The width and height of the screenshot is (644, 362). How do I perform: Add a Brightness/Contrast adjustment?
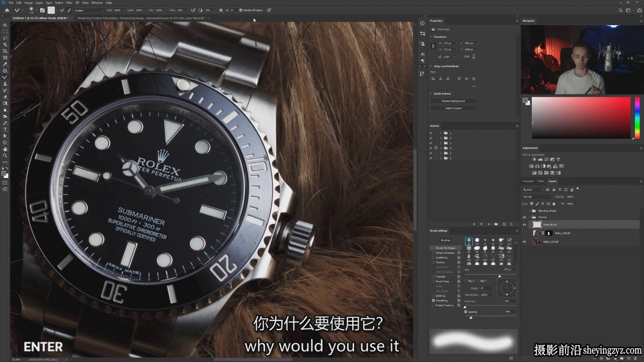tap(533, 159)
